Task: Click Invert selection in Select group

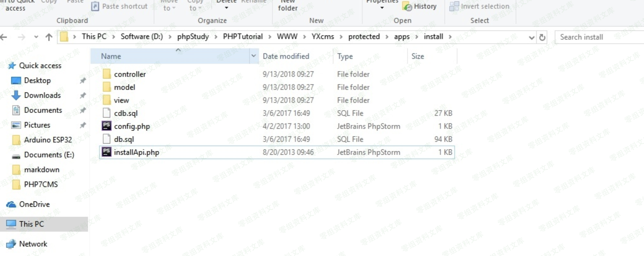Action: tap(479, 6)
